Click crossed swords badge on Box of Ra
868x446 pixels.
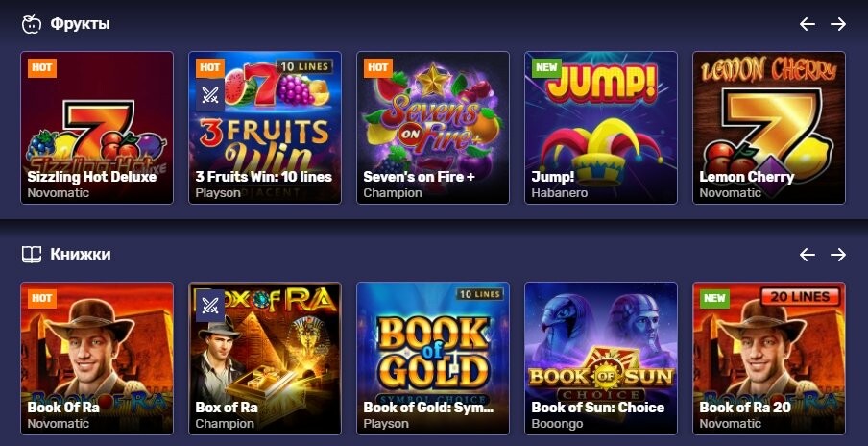coord(210,306)
